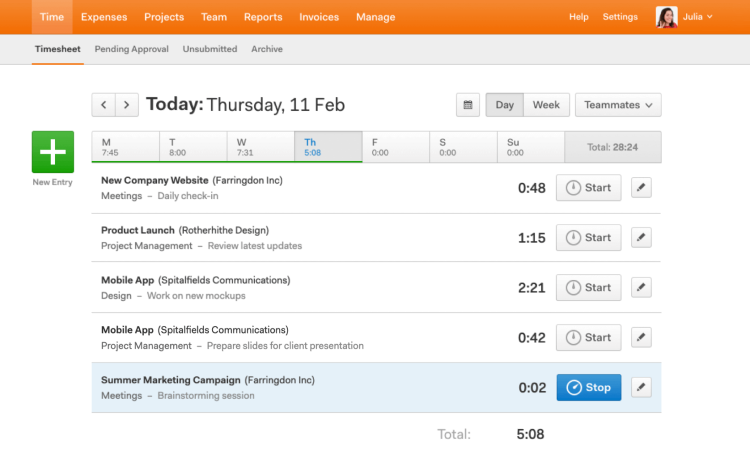Click Julia's profile avatar photo
This screenshot has width=750, height=454.
coord(666,17)
